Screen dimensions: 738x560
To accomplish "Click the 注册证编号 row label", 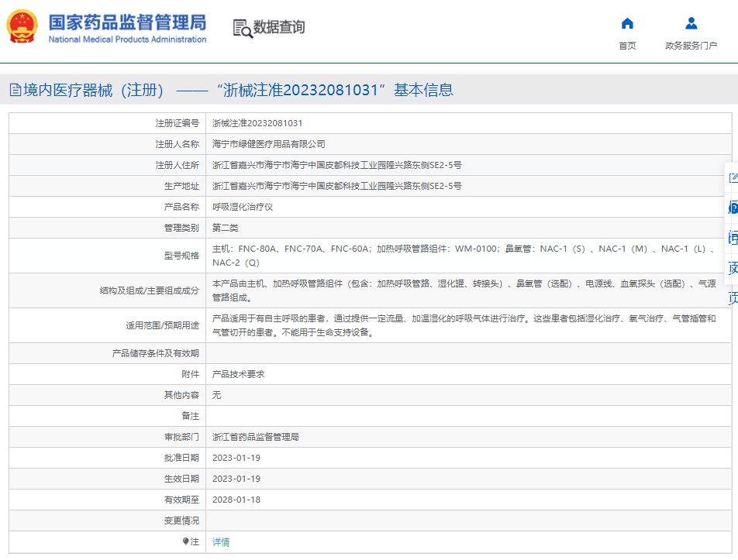I will pyautogui.click(x=178, y=123).
